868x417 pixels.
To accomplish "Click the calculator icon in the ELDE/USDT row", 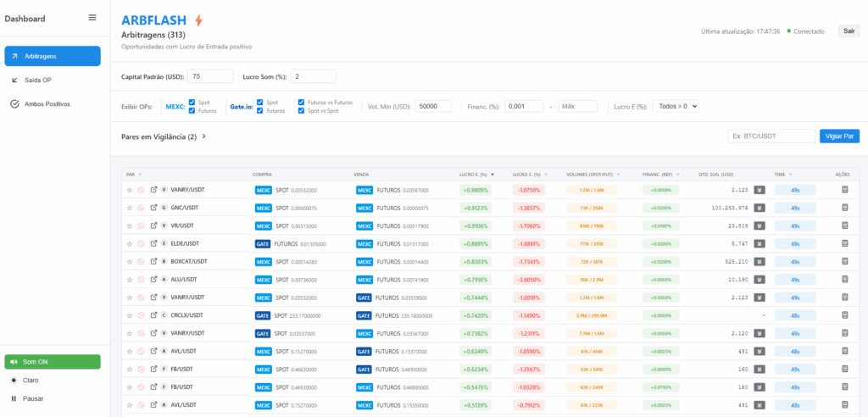I will (844, 243).
